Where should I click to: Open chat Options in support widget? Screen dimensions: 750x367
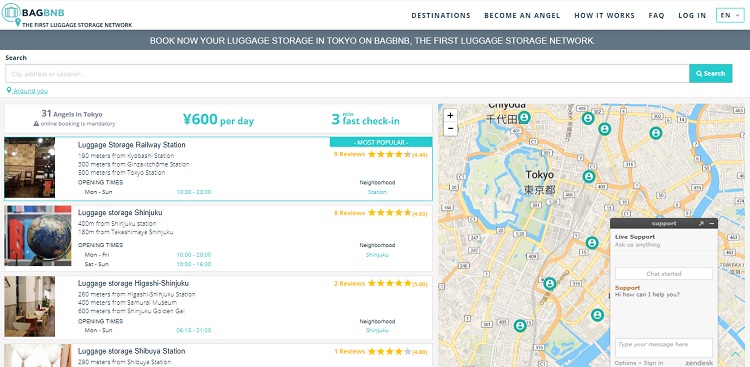625,363
